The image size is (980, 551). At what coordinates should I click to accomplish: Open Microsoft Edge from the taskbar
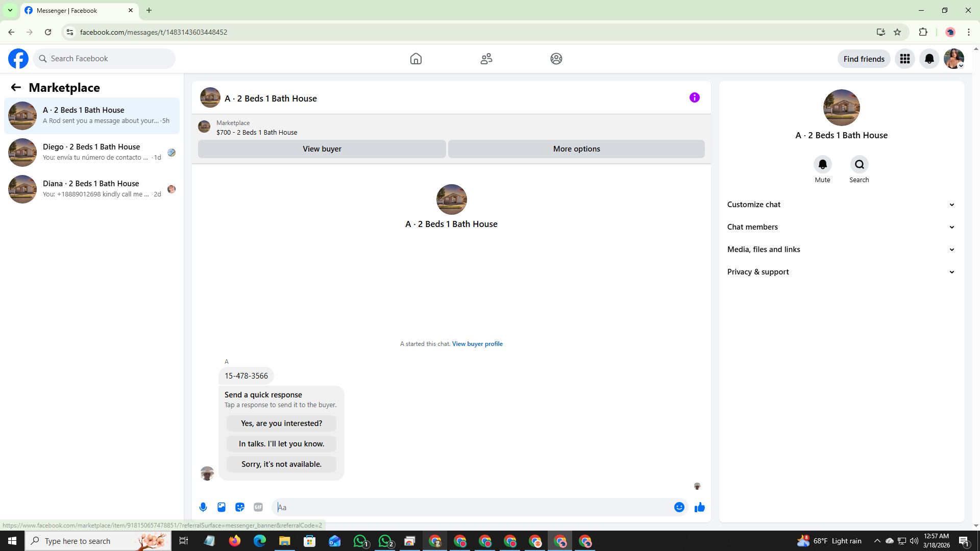(x=260, y=541)
